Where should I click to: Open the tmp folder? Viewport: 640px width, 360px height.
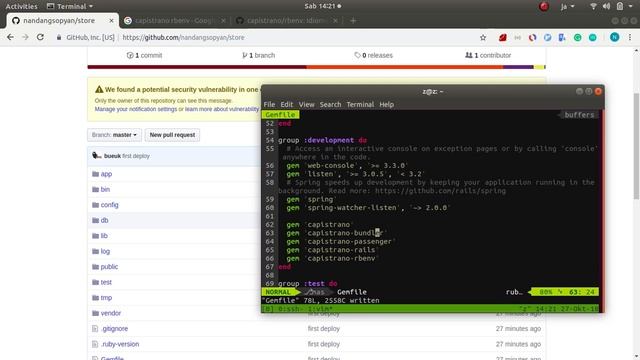coord(106,298)
